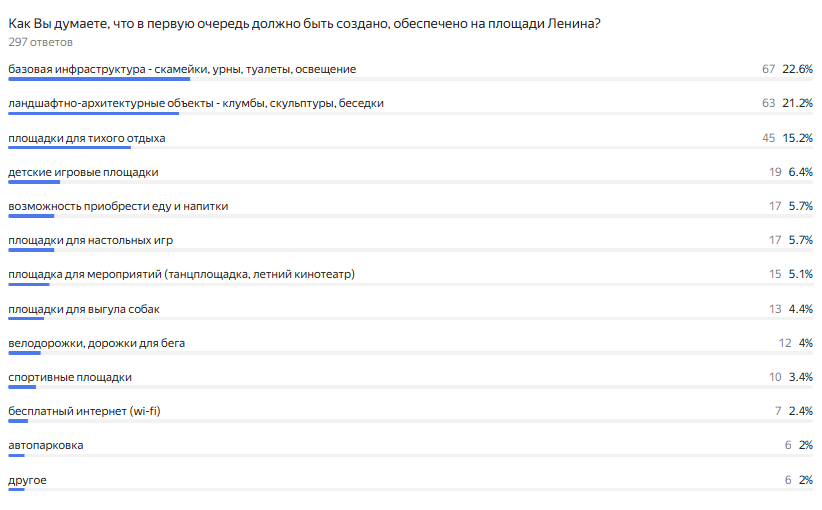This screenshot has height=510, width=822.
Task: Select the 'другое' answer row
Action: point(410,482)
